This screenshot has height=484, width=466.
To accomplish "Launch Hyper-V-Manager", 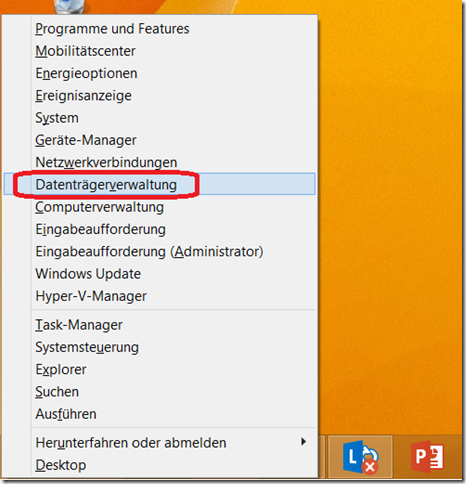I will click(159, 296).
